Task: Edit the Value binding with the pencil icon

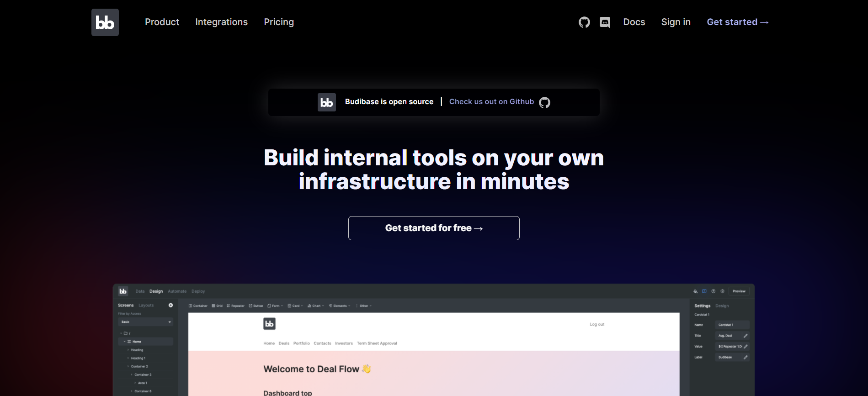Action: click(746, 347)
